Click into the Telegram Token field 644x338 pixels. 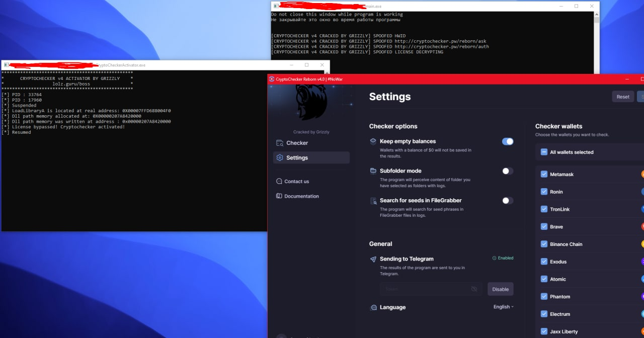pyautogui.click(x=425, y=289)
